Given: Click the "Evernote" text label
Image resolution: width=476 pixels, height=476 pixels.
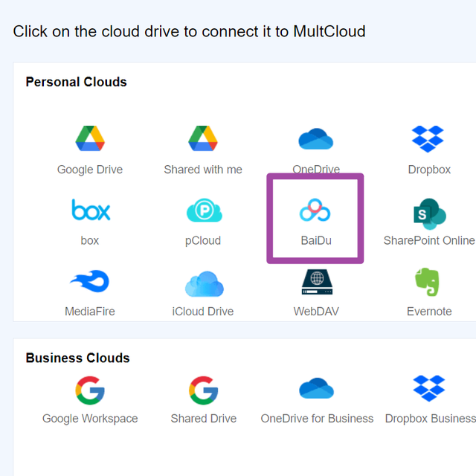Looking at the screenshot, I should pyautogui.click(x=429, y=312).
